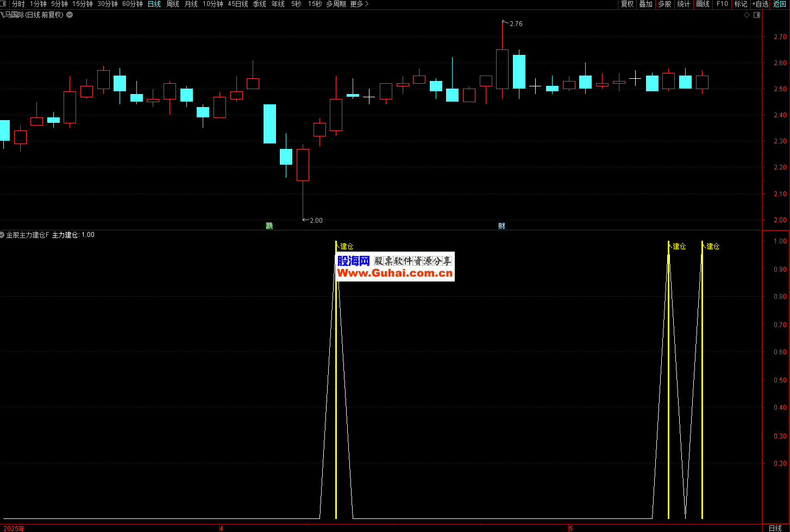The image size is (790, 532).
Task: Expand 更多 more periods list
Action: pos(359,4)
